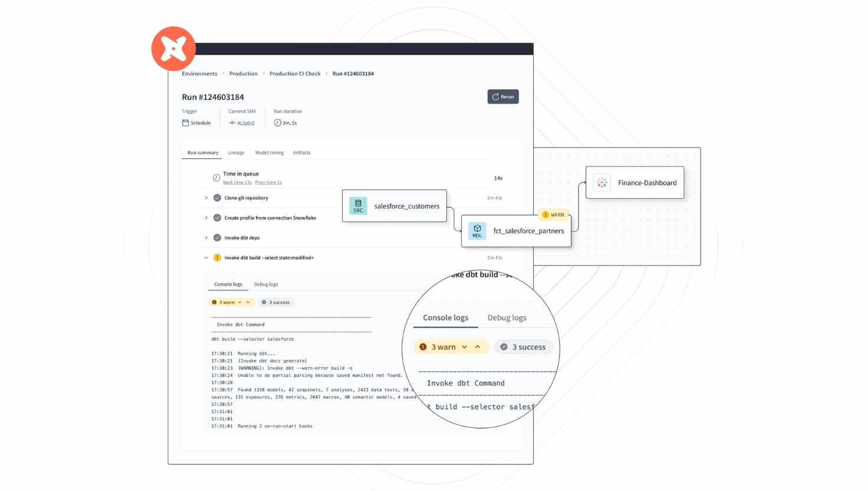Toggle the small 3 success filter under Console logs
This screenshot has height=491, width=868.
pos(276,302)
